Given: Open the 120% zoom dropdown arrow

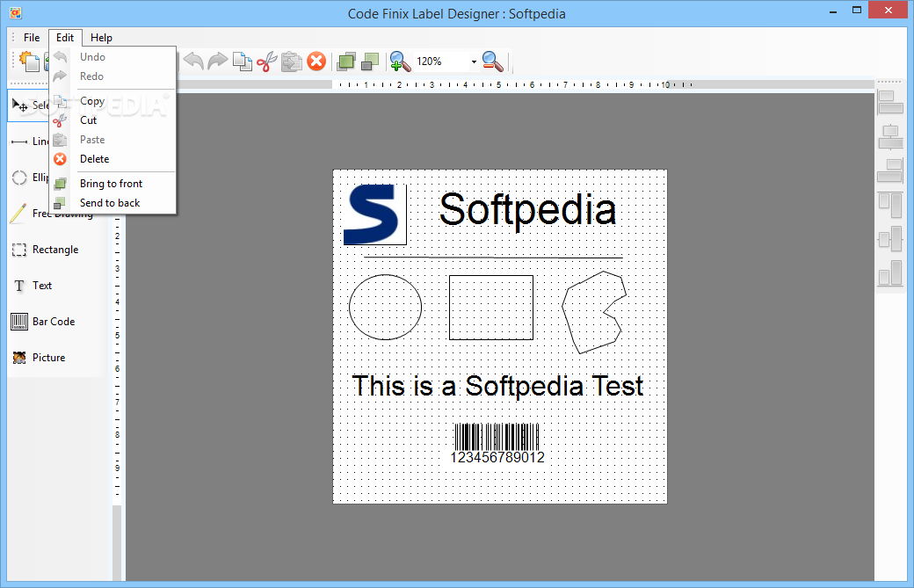Looking at the screenshot, I should [474, 62].
